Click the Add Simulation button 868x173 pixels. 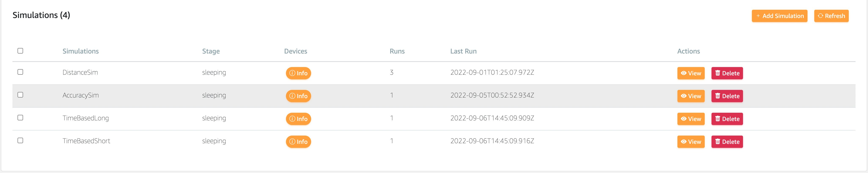779,16
